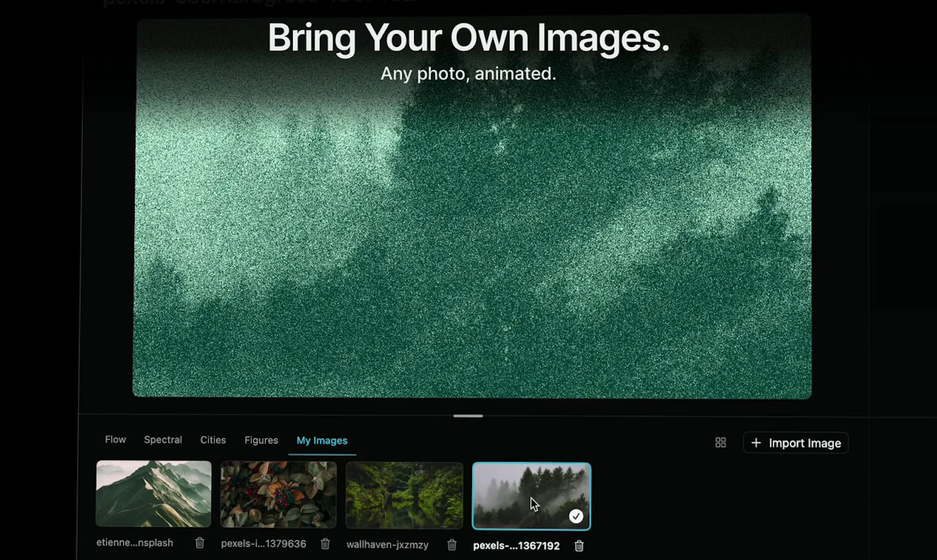This screenshot has height=560, width=937.
Task: Click the wallhaven-jxzmzy file name
Action: 388,545
